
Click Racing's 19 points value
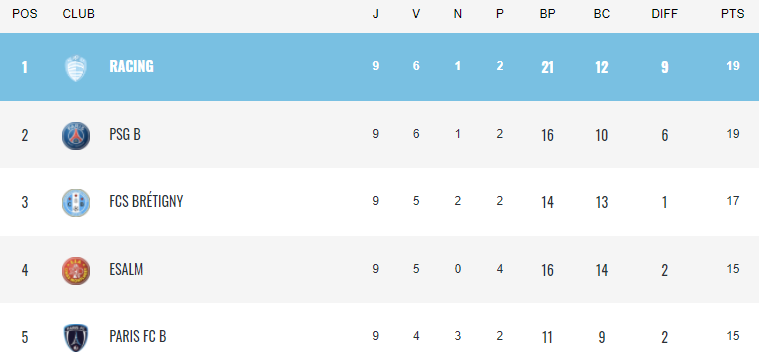tap(733, 66)
